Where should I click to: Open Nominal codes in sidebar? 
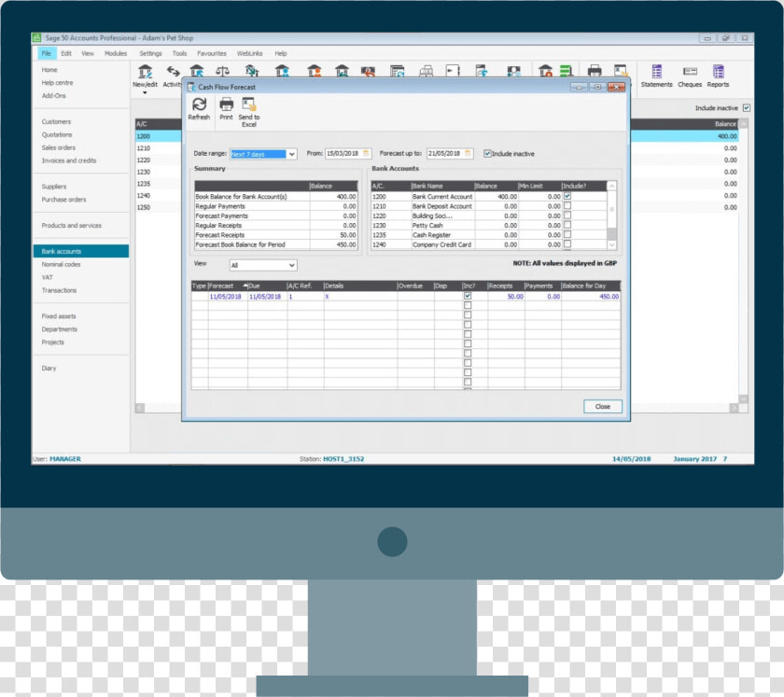click(61, 264)
